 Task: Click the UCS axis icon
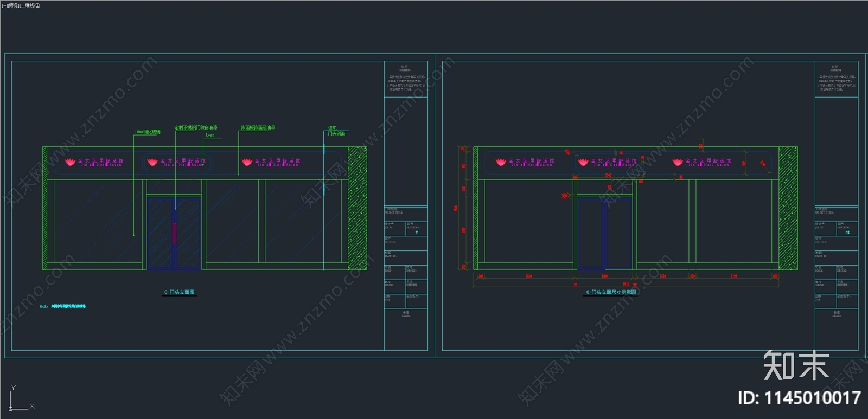pos(21,398)
